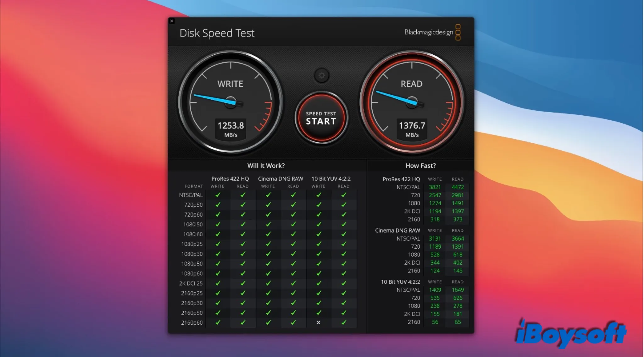Toggle the 1080p60 Cinema DNG RAW Read checkmark
644x357 pixels.
[x=293, y=273]
